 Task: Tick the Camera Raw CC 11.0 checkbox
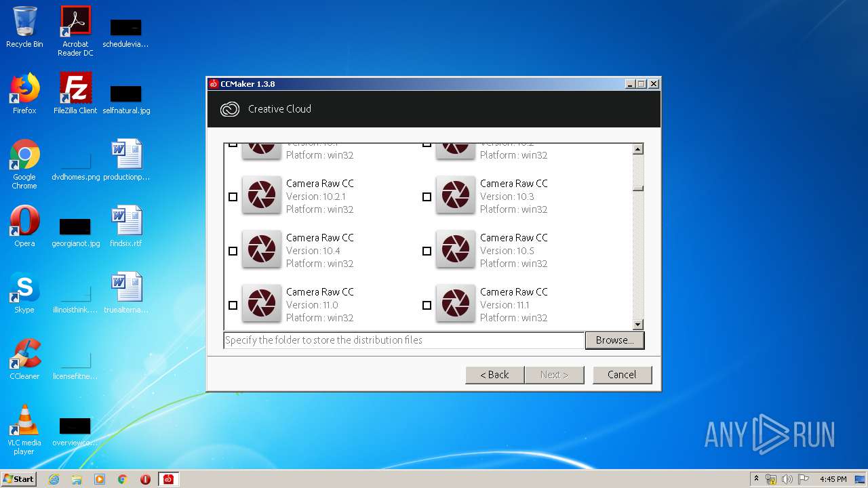click(233, 305)
